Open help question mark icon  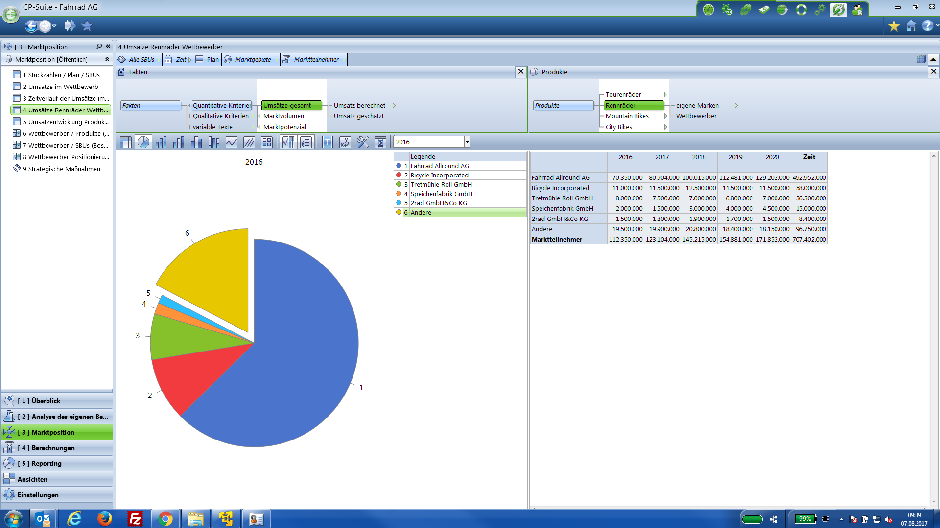928,26
